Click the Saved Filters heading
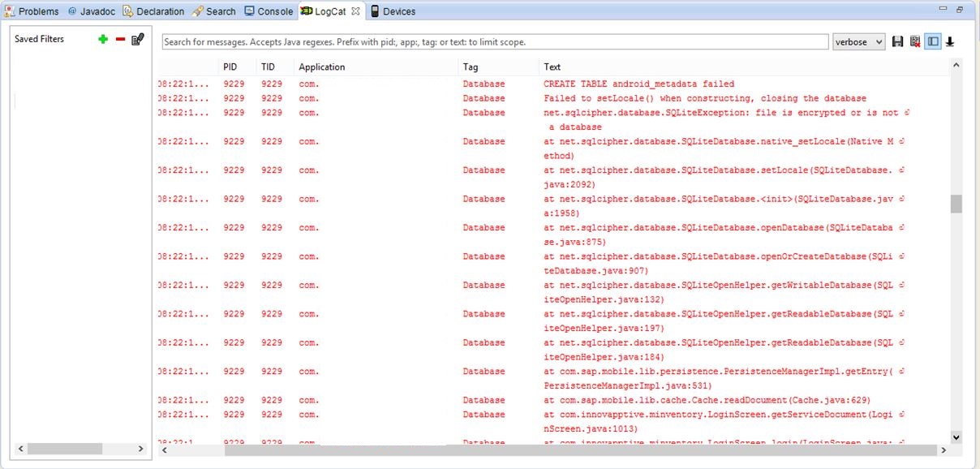 tap(39, 39)
